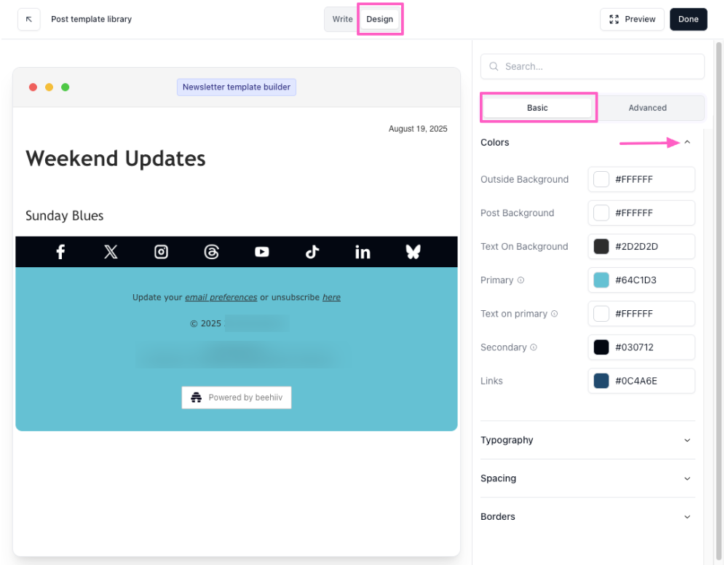This screenshot has height=565, width=728.
Task: Click the Search settings field
Action: click(x=593, y=66)
